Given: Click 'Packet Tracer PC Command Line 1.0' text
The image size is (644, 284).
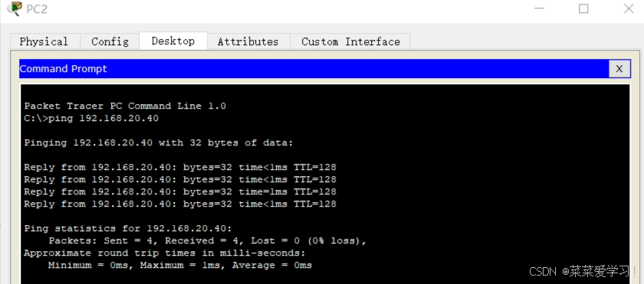Looking at the screenshot, I should pyautogui.click(x=125, y=106).
